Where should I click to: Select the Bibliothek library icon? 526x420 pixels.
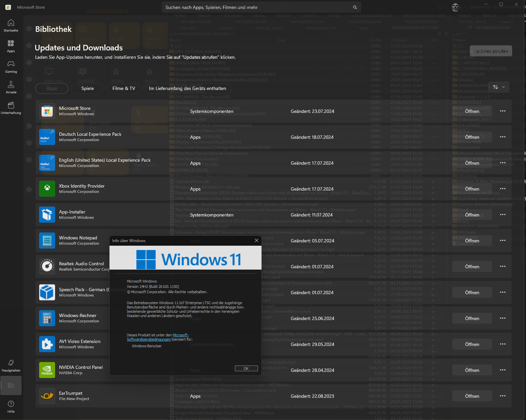(x=11, y=385)
